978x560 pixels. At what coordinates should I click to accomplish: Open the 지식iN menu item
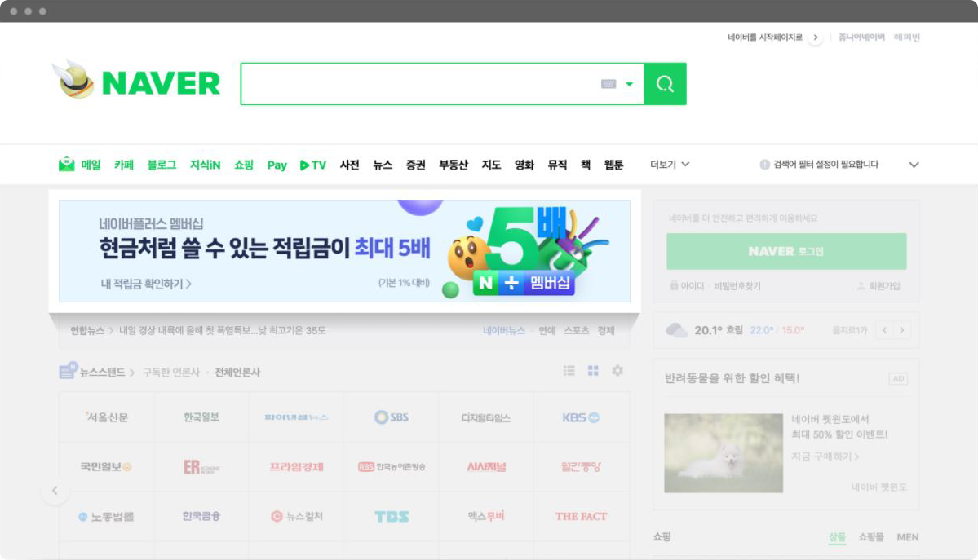tap(206, 165)
